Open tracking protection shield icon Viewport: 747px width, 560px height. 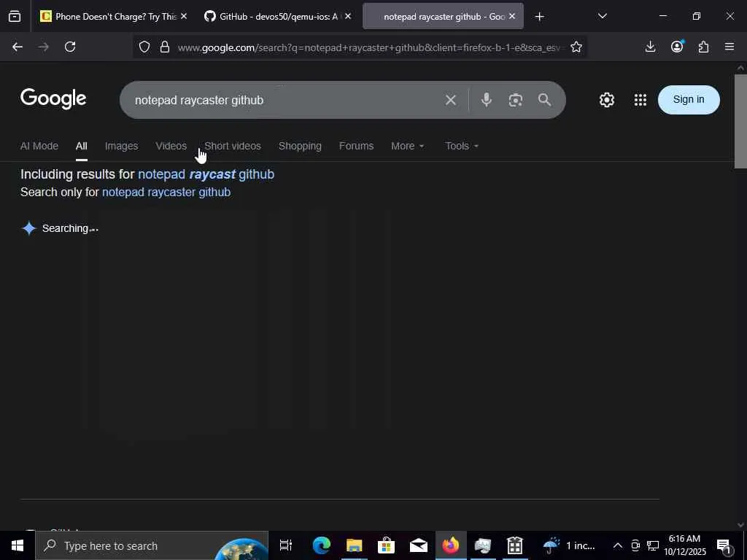144,47
